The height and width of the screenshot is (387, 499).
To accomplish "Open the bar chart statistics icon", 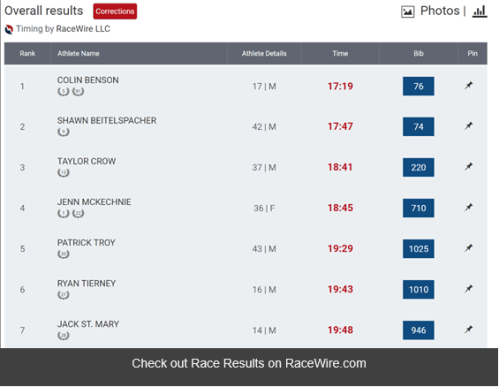I will [480, 11].
